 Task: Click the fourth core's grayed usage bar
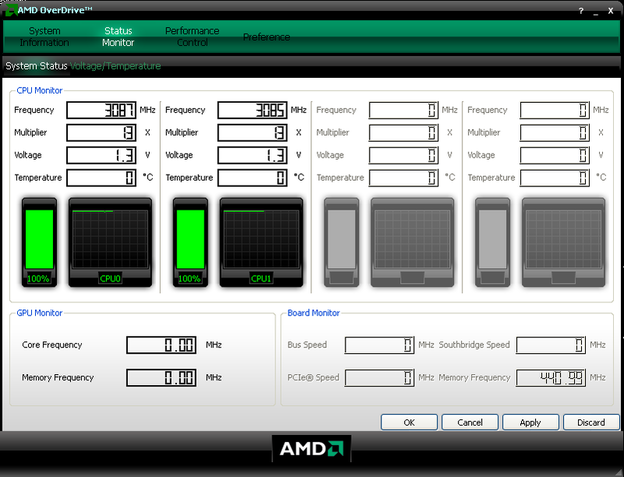pyautogui.click(x=493, y=242)
